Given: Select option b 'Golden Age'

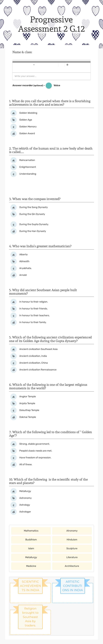Looking at the screenshot, I should 25,120.
